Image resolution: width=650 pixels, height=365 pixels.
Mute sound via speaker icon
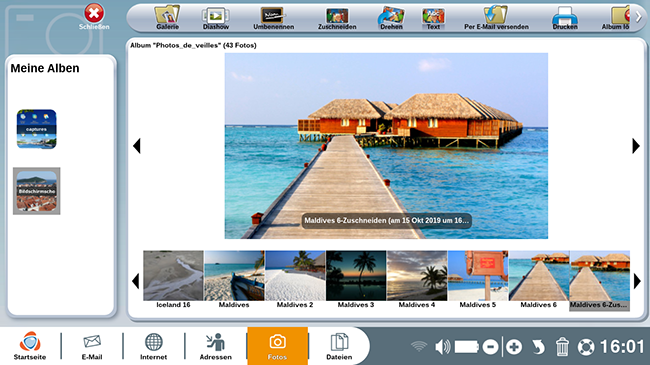click(x=442, y=346)
